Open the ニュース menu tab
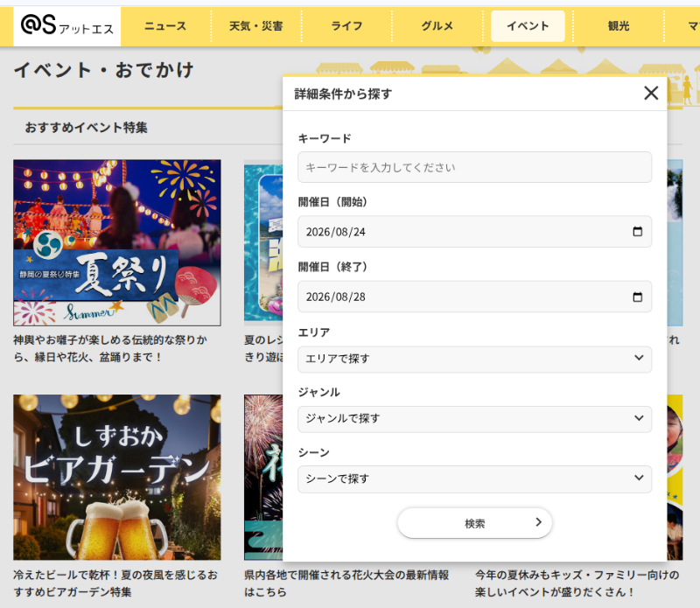700x608 pixels. 165,26
